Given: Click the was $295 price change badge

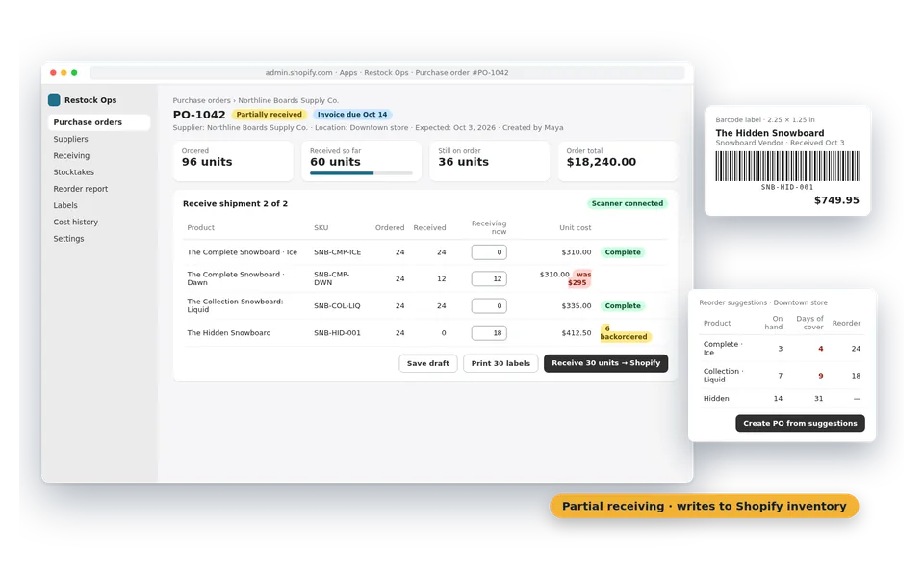Looking at the screenshot, I should [581, 278].
